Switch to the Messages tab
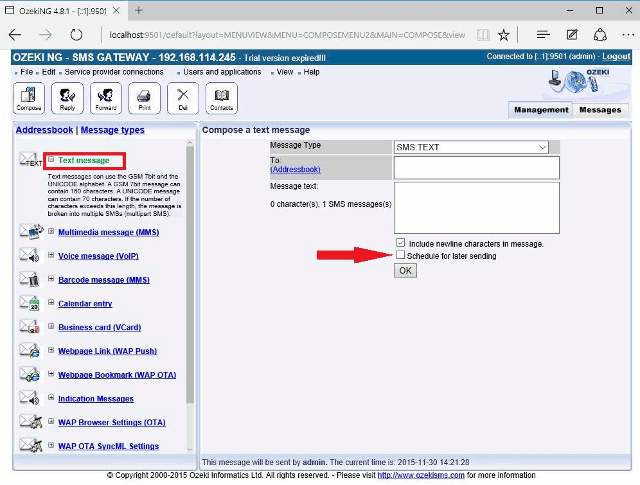640x485 pixels. tap(600, 110)
